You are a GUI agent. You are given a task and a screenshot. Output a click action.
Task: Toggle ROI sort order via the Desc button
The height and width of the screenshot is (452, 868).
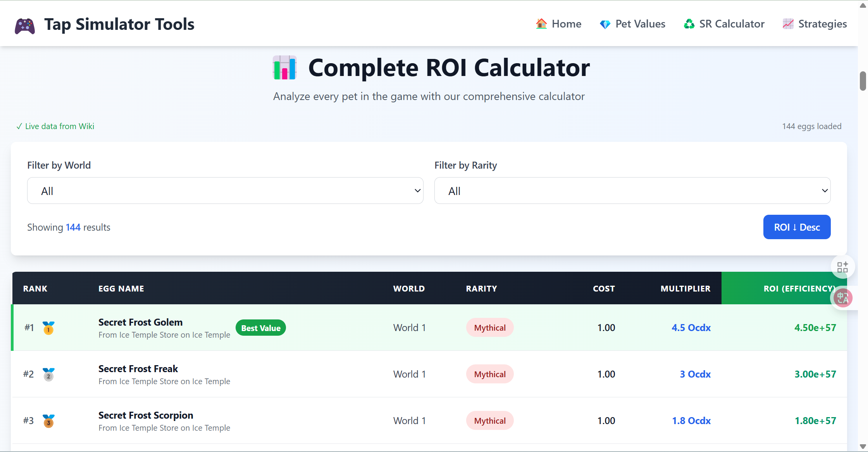point(797,227)
